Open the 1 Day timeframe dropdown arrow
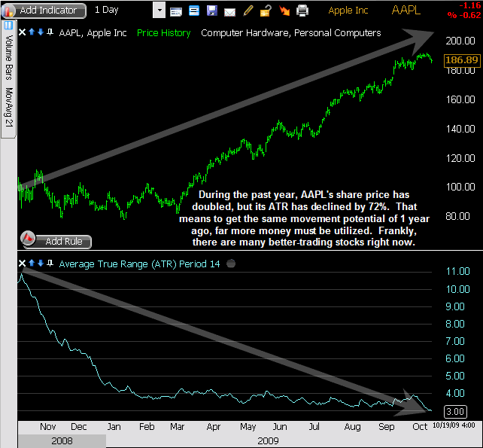The height and width of the screenshot is (448, 483). (x=159, y=10)
